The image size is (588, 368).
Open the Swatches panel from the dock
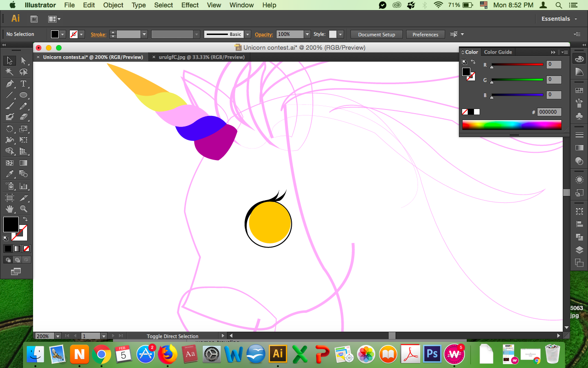[579, 91]
